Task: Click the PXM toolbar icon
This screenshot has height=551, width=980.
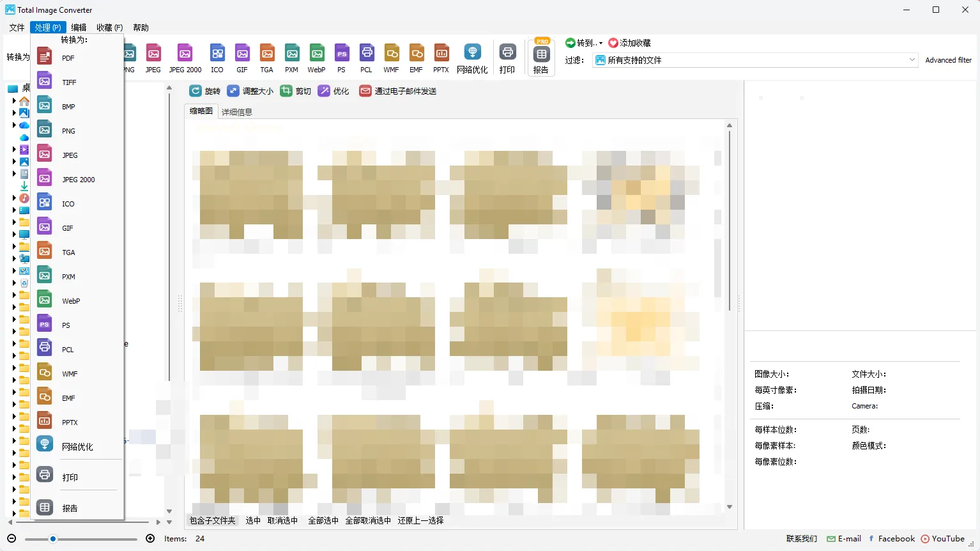Action: coord(292,58)
